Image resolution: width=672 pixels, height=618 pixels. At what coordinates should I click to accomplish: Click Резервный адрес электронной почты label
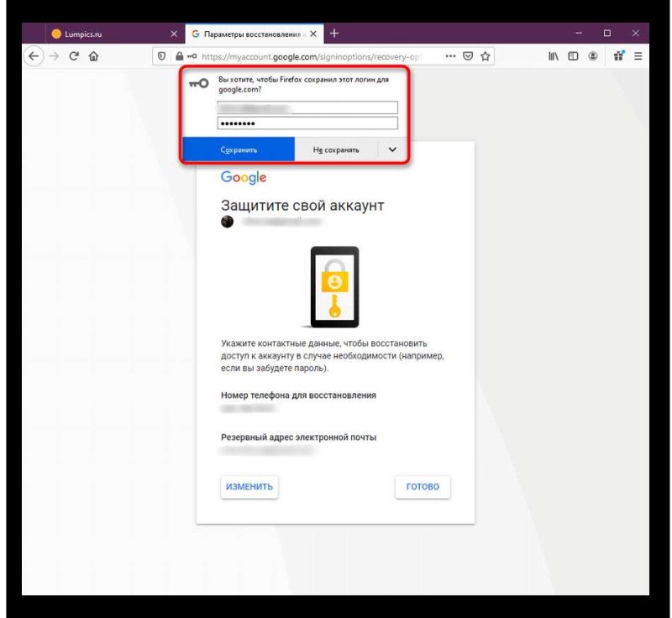tap(299, 437)
